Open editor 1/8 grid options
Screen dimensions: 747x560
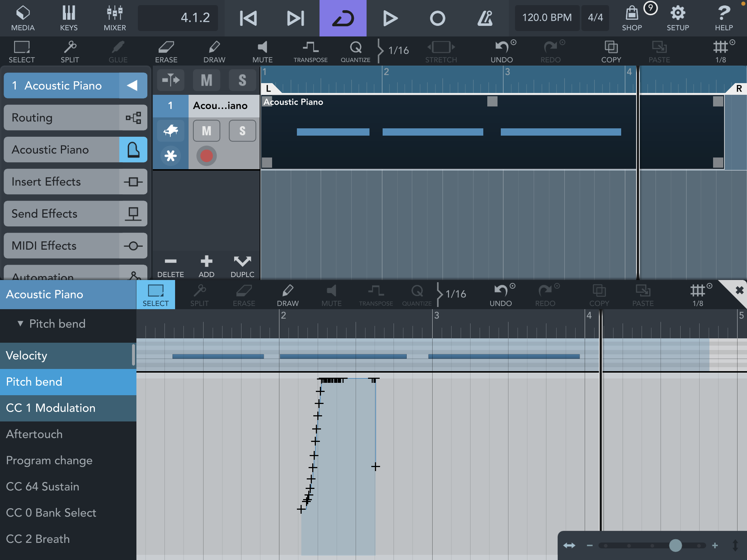point(698,295)
